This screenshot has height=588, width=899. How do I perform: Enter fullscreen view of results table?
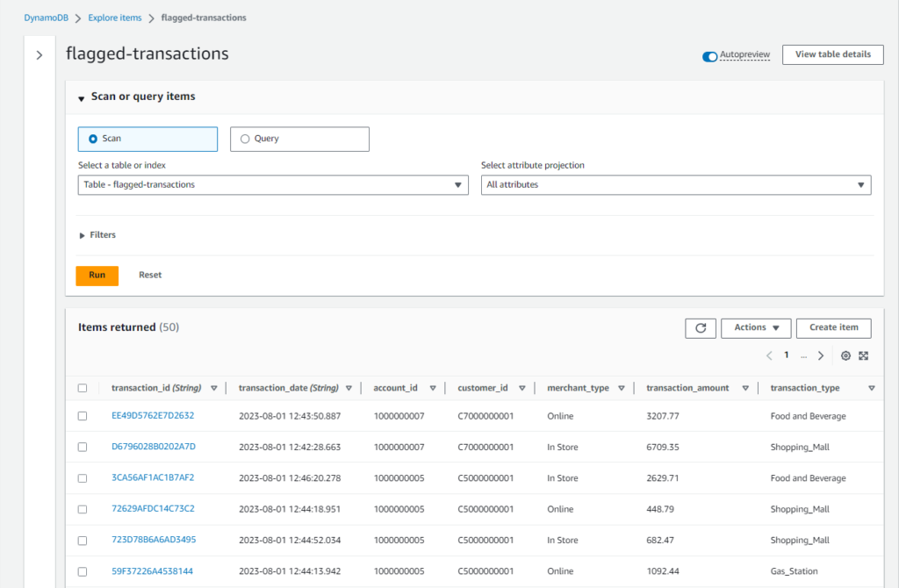(863, 355)
